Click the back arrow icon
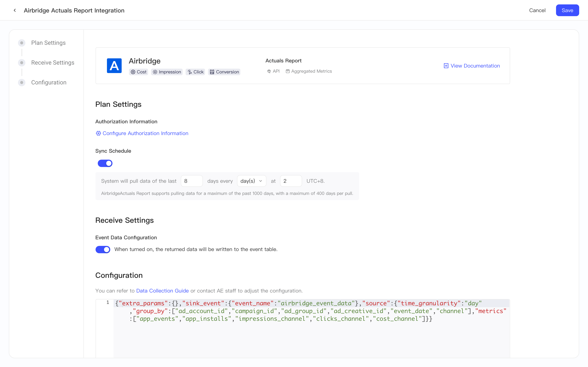Image resolution: width=588 pixels, height=367 pixels. pos(15,10)
